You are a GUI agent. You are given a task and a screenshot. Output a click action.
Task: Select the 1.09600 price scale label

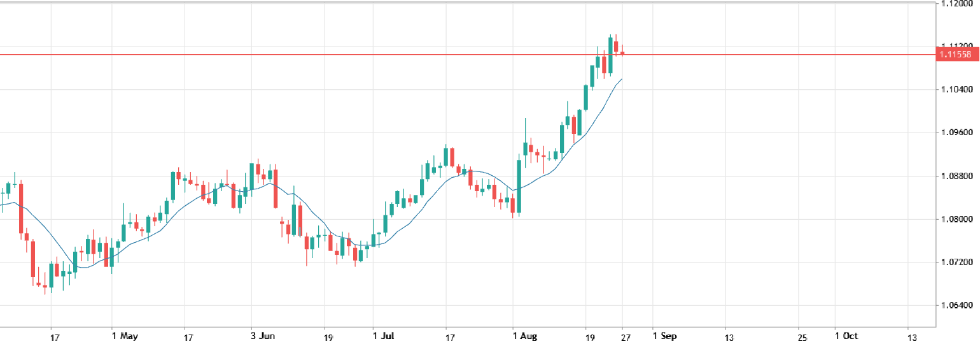955,133
